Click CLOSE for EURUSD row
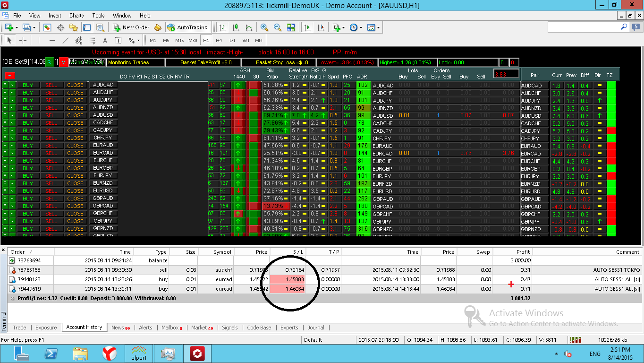Viewport: 644px width, 363px height. (x=75, y=191)
